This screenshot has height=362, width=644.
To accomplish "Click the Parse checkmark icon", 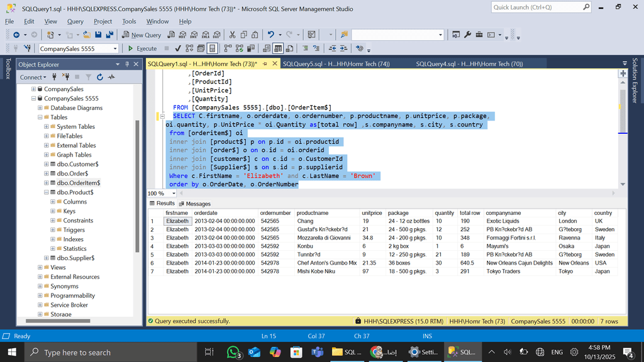I will [x=178, y=48].
